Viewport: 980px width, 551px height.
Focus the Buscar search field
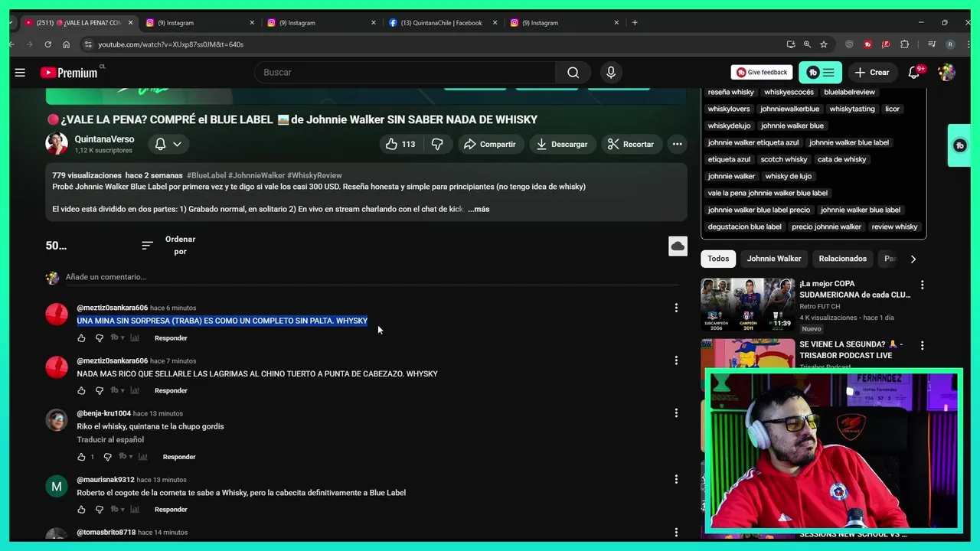click(x=406, y=73)
